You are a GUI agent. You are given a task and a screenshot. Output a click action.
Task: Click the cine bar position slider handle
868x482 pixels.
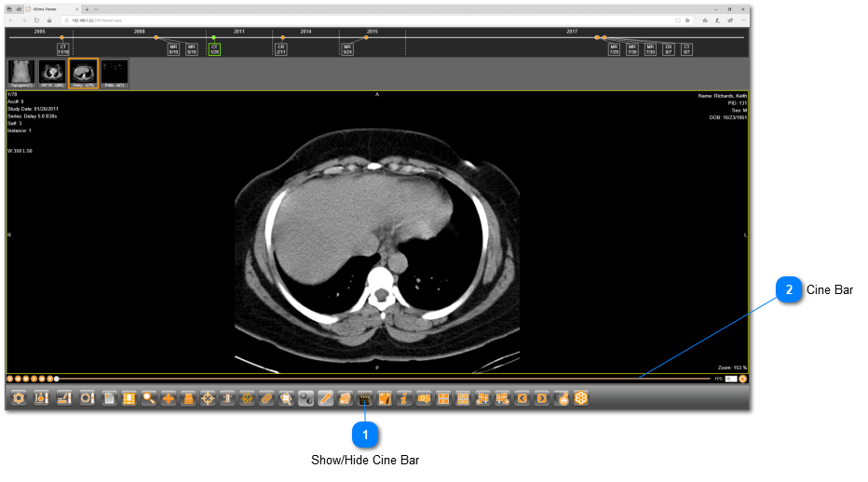[57, 379]
